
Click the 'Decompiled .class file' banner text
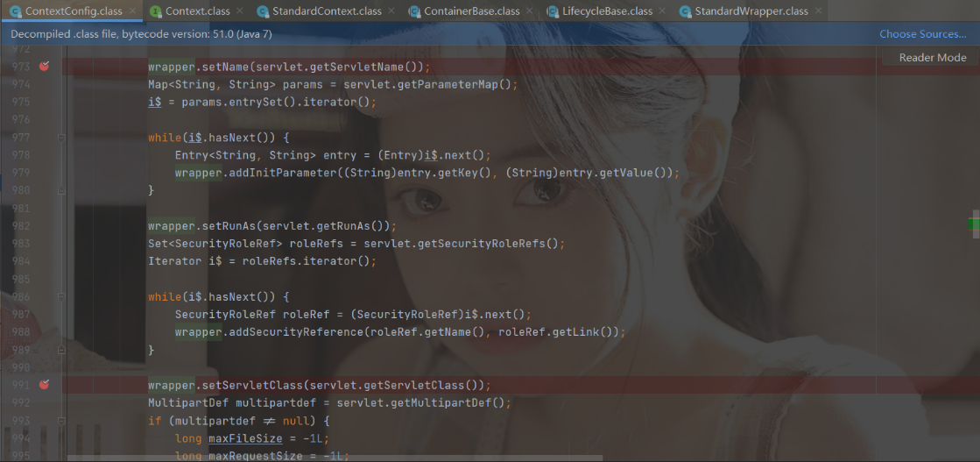coord(141,34)
